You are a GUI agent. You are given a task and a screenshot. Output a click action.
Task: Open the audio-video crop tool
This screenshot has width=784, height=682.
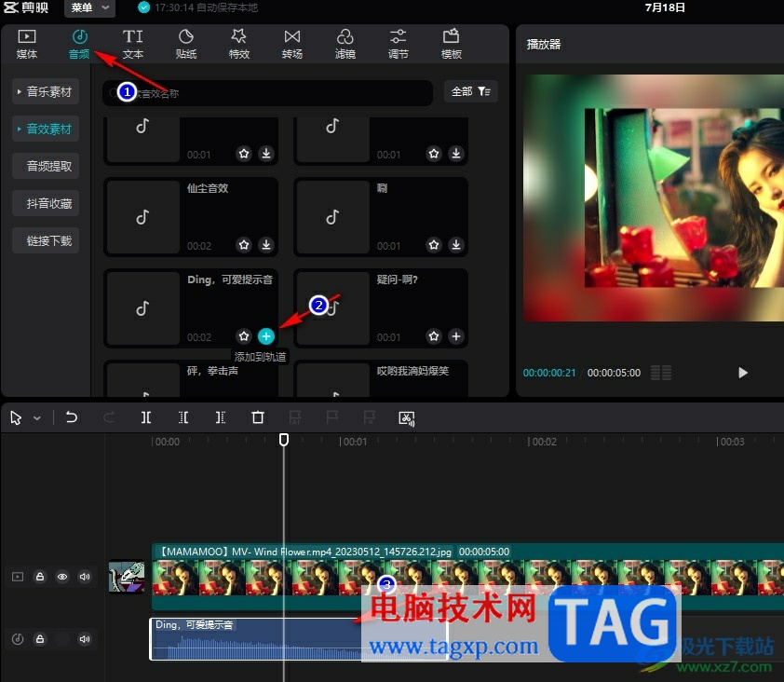pos(407,418)
